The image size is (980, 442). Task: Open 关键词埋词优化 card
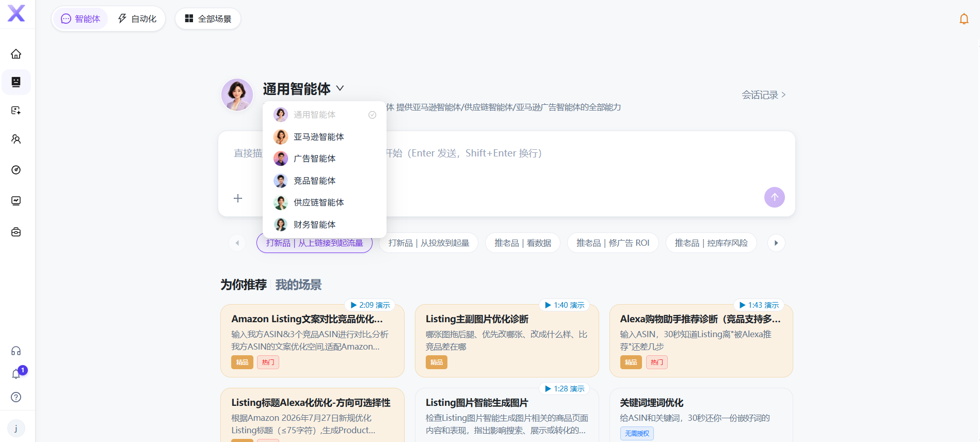(x=701, y=415)
